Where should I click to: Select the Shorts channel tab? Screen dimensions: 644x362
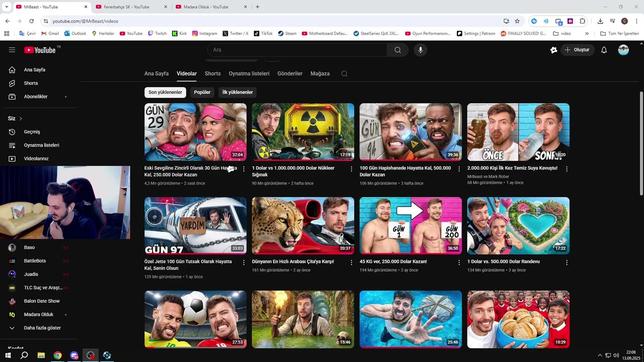213,73
